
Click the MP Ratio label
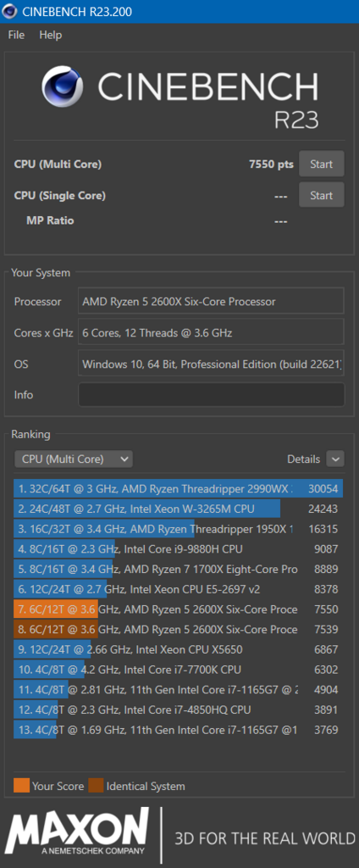point(50,220)
